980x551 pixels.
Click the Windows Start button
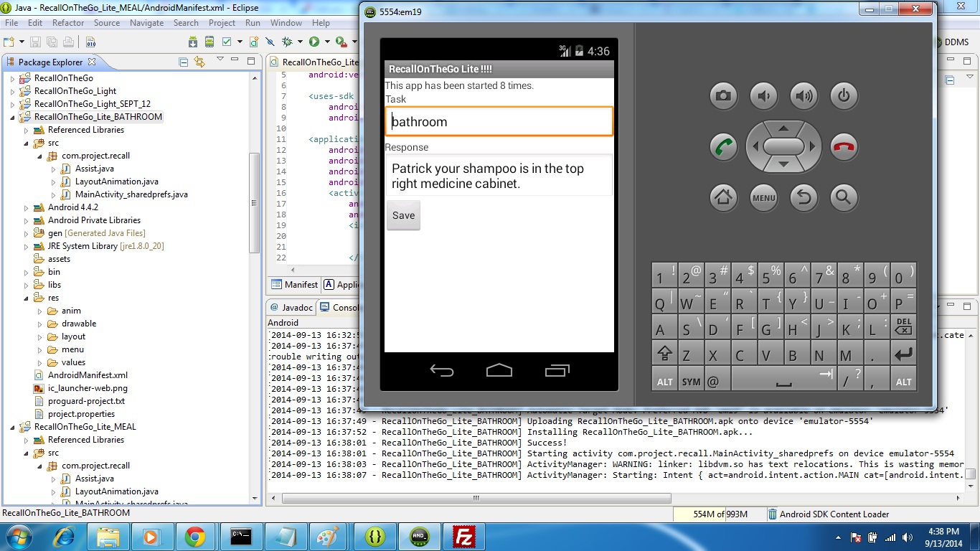pyautogui.click(x=17, y=536)
